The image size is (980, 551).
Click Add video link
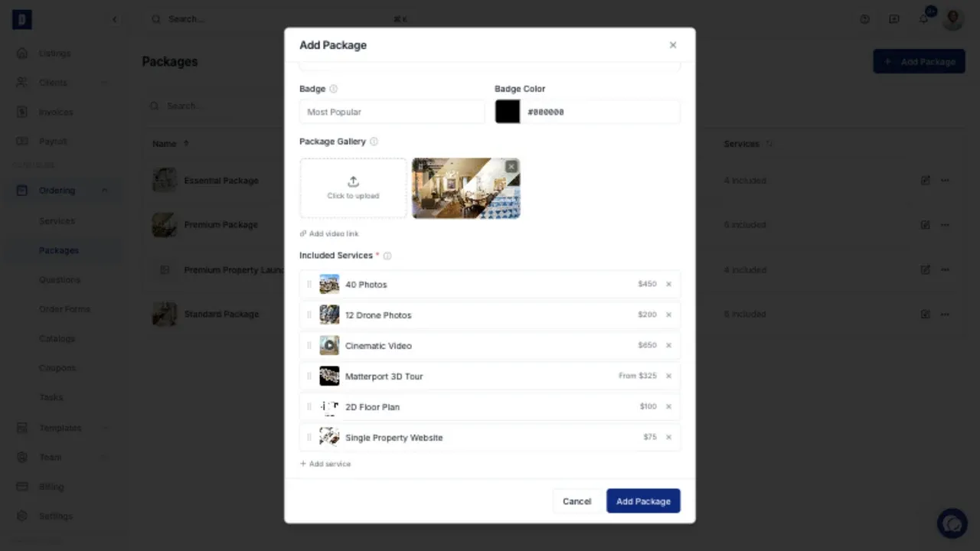(329, 233)
